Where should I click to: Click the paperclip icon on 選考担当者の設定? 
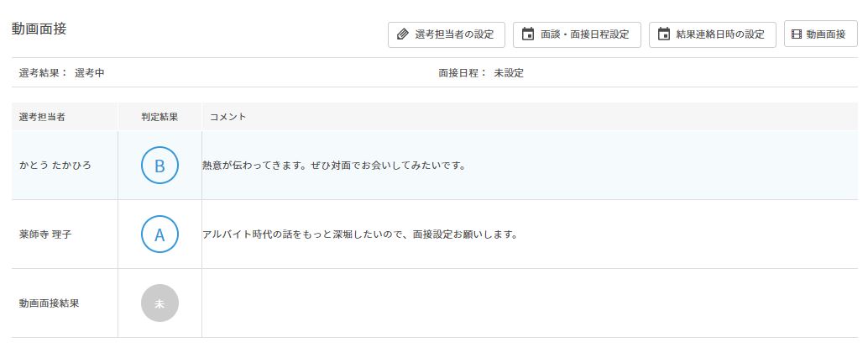tap(403, 34)
